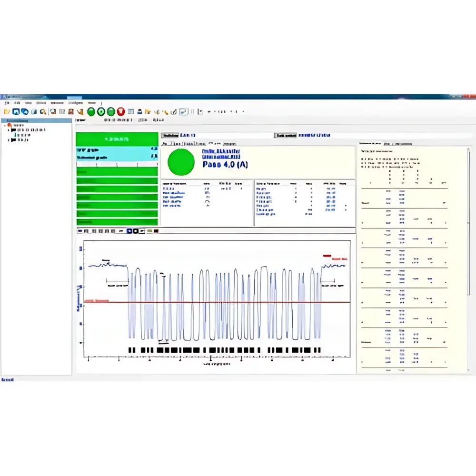Open the search magnifier tool in the toolbar
The width and height of the screenshot is (476, 476).
coord(43,111)
